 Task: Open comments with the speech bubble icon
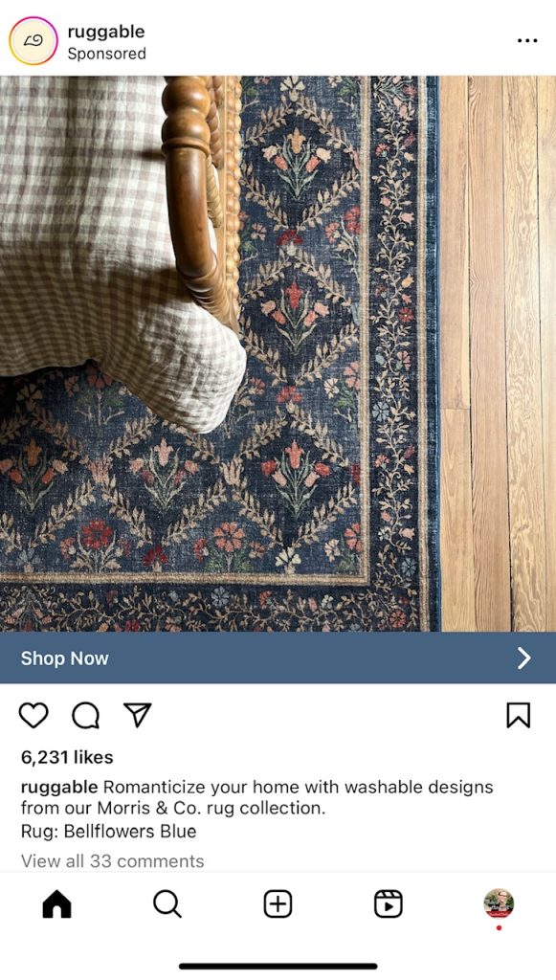coord(85,716)
